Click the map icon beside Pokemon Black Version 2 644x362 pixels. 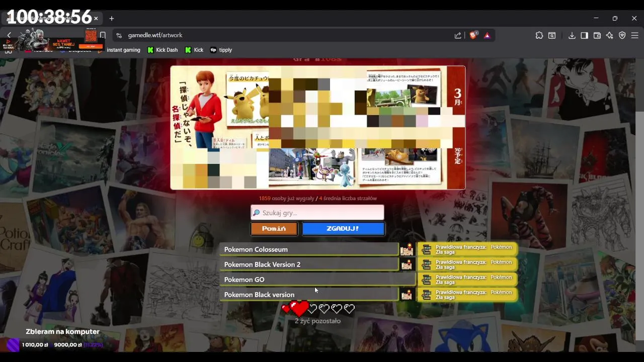[407, 264]
